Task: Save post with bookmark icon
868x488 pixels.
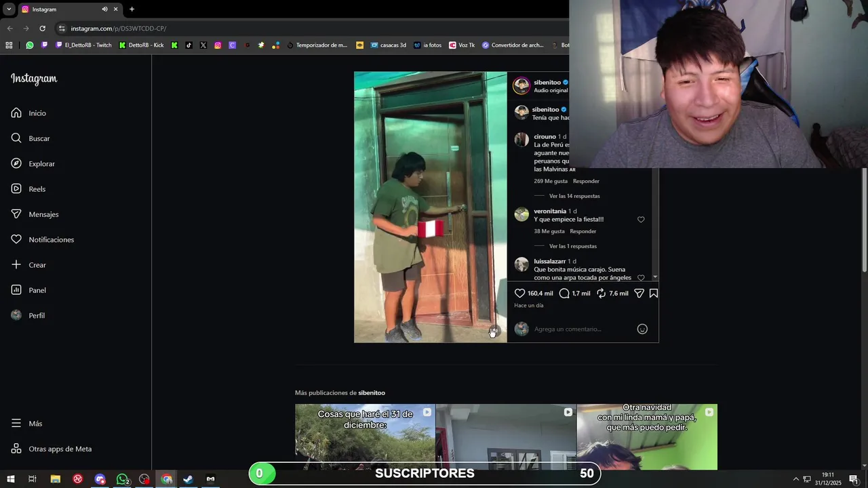Action: click(x=654, y=293)
